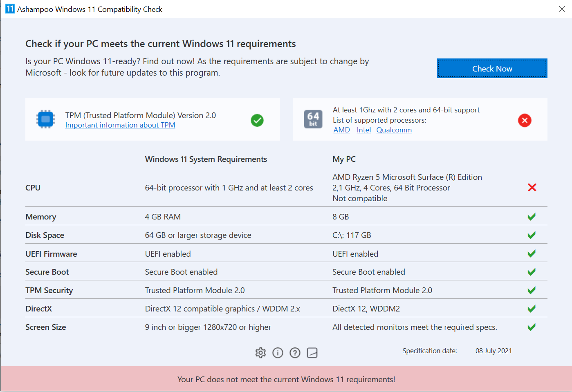Open help question mark icon
The width and height of the screenshot is (572, 392).
(x=295, y=353)
